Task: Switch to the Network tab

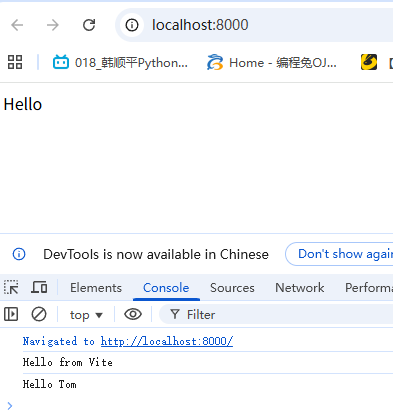Action: 300,288
